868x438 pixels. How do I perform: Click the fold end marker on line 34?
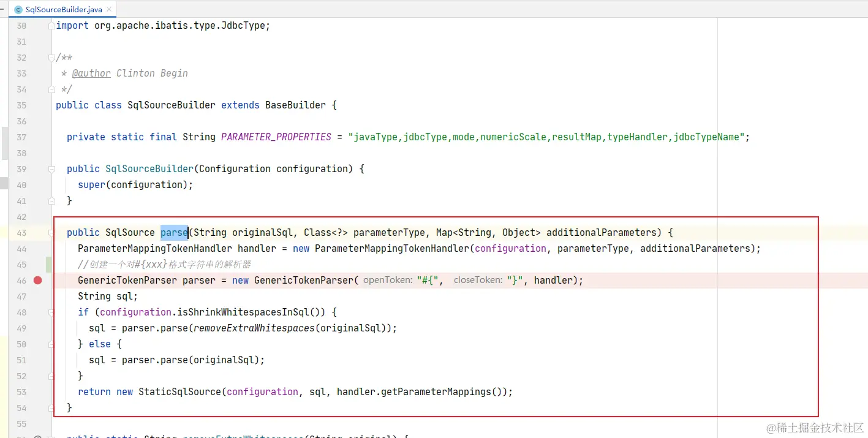point(51,89)
